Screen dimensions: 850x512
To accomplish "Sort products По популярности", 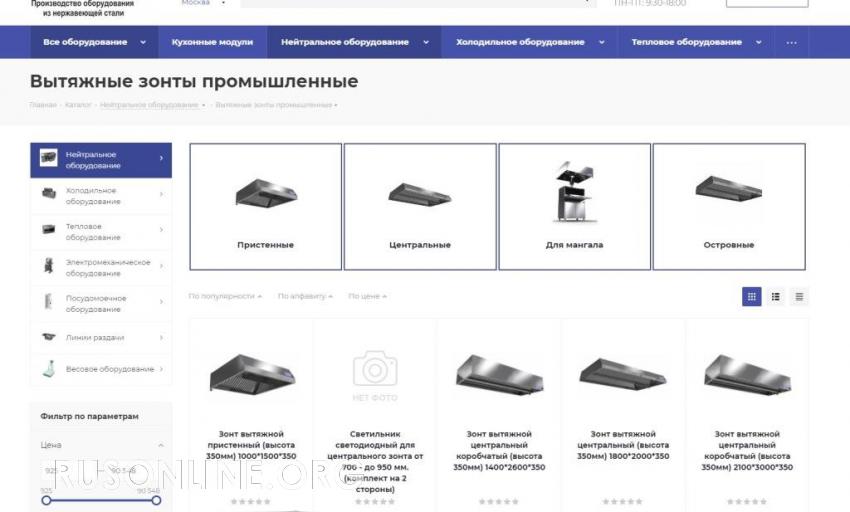I will [225, 296].
